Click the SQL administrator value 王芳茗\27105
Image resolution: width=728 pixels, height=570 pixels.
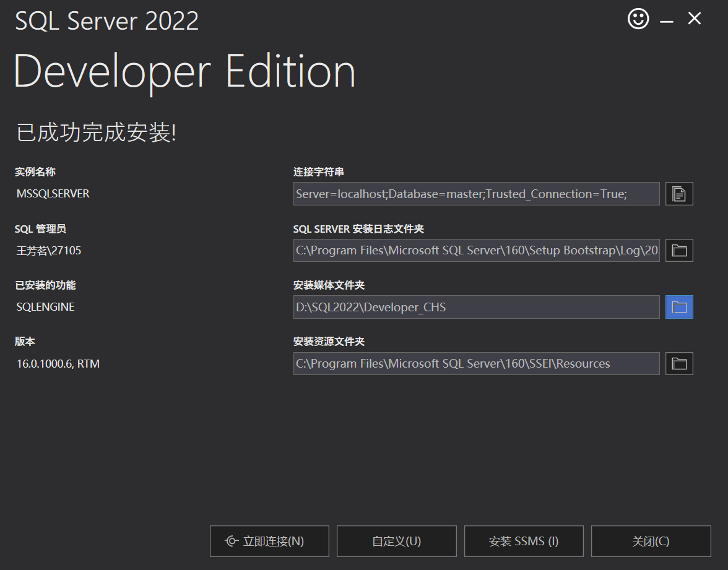pos(49,251)
